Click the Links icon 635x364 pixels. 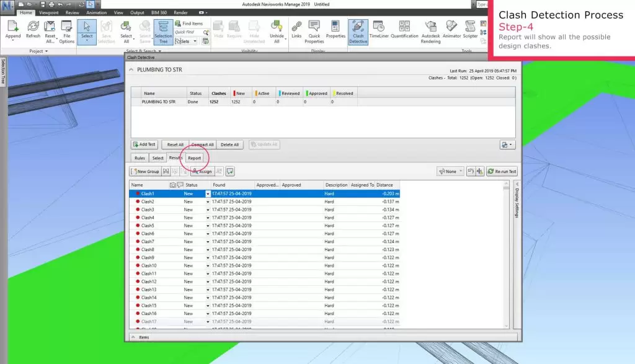point(296,31)
